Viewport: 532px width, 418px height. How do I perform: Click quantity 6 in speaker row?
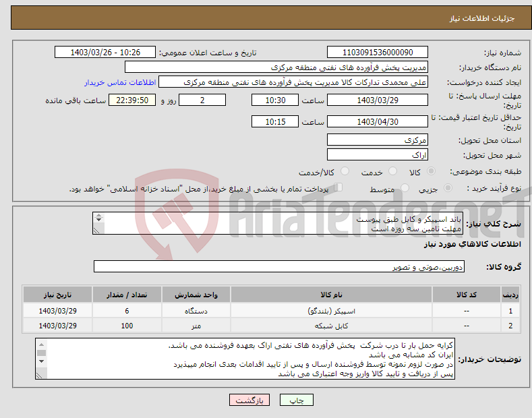click(x=127, y=311)
